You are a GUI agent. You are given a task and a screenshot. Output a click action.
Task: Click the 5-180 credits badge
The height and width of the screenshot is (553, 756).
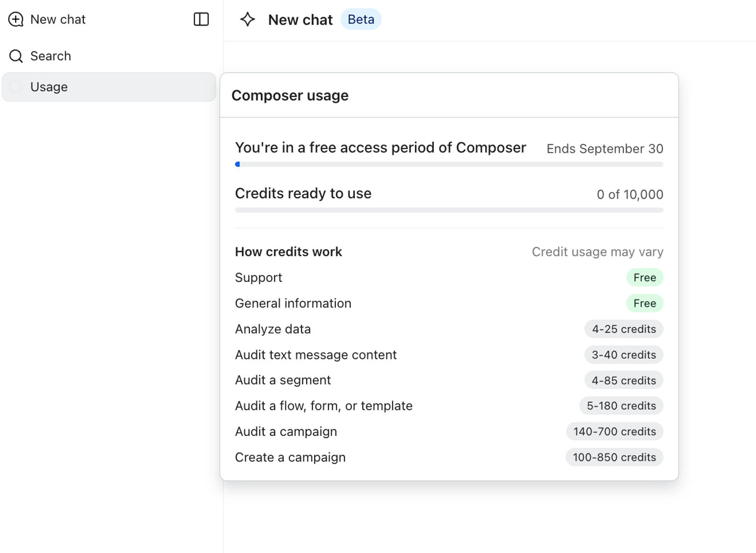[x=621, y=406]
